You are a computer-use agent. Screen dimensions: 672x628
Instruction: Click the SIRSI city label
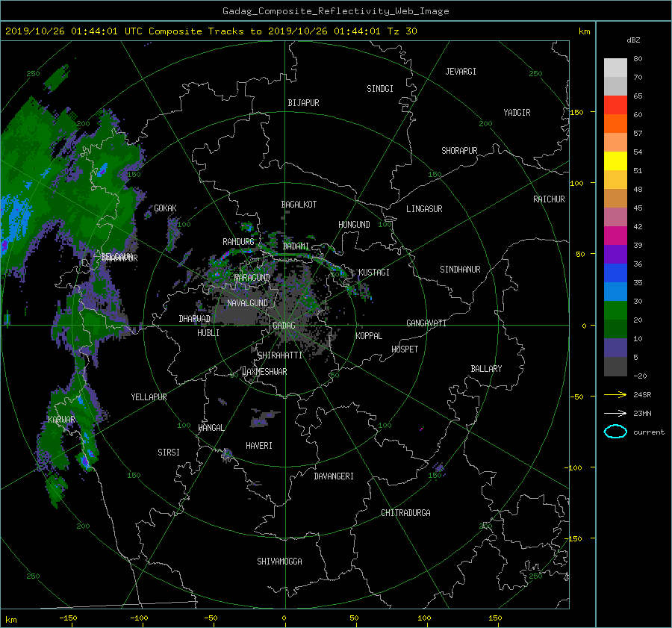click(169, 453)
